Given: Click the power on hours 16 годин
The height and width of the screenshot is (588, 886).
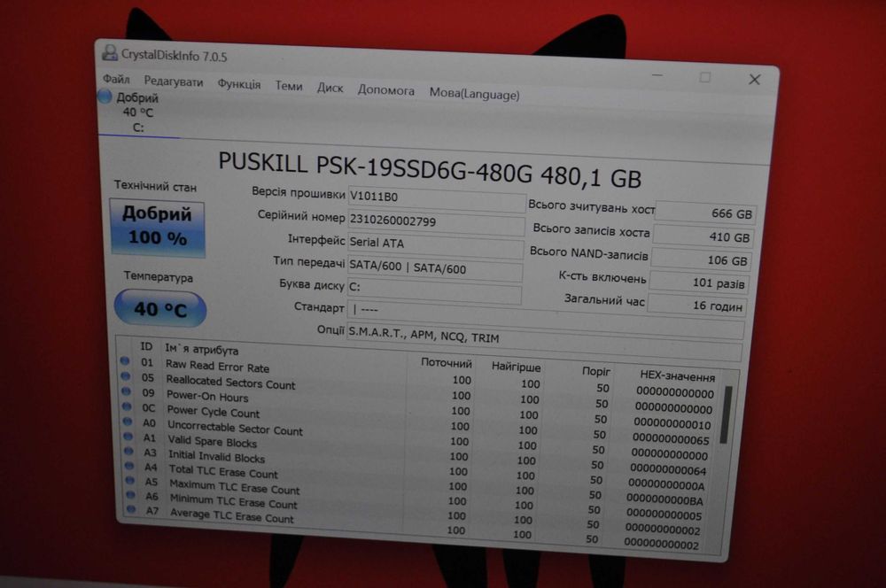Looking at the screenshot, I should pos(696,305).
